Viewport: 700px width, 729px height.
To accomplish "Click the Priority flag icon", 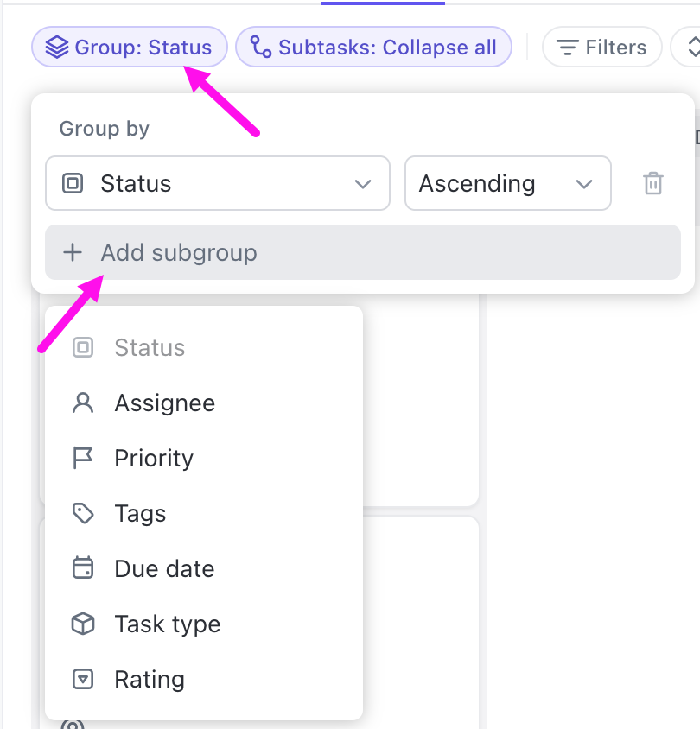I will pos(83,459).
